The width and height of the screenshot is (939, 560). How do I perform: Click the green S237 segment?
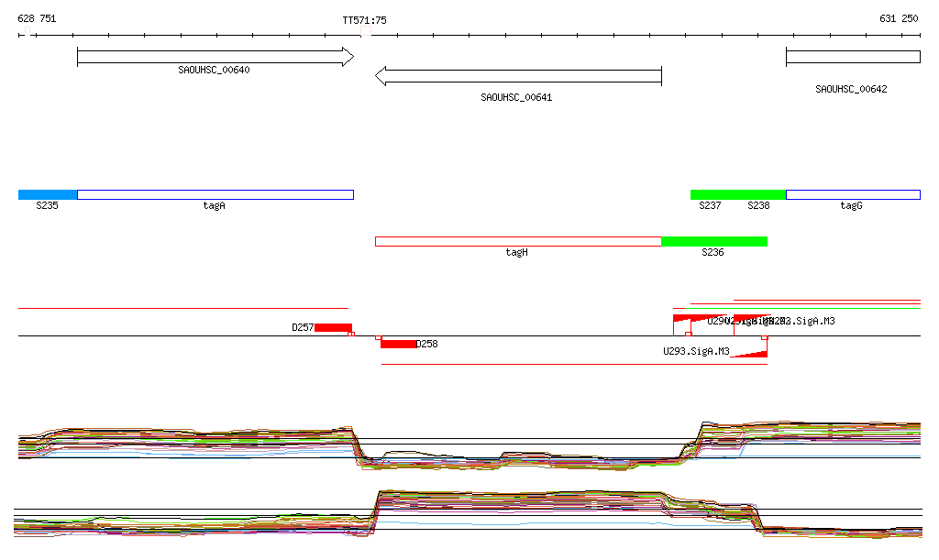[711, 194]
